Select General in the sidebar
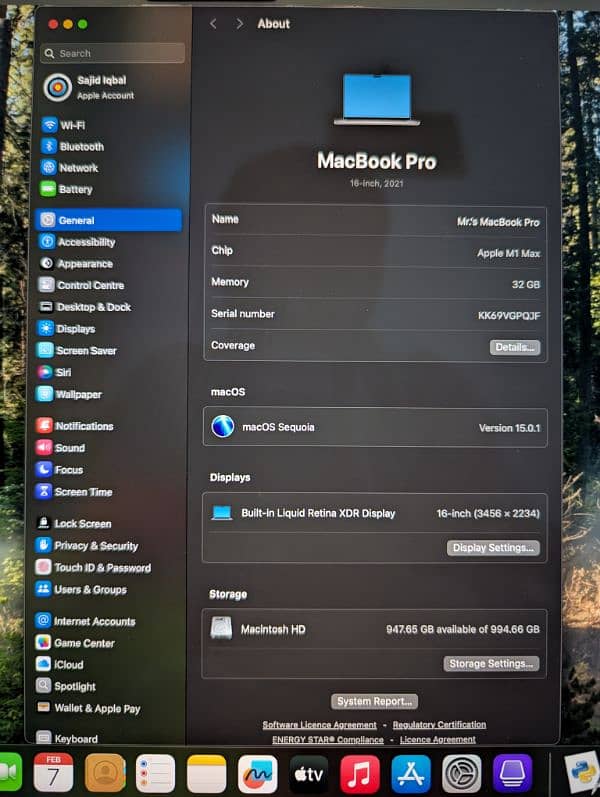The height and width of the screenshot is (797, 600). tap(76, 220)
